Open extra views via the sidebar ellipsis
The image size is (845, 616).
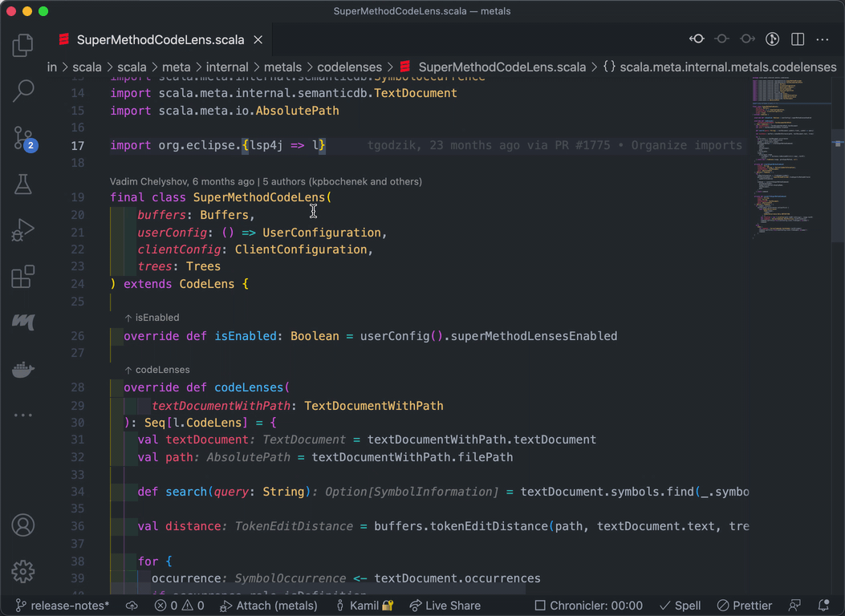tap(23, 415)
